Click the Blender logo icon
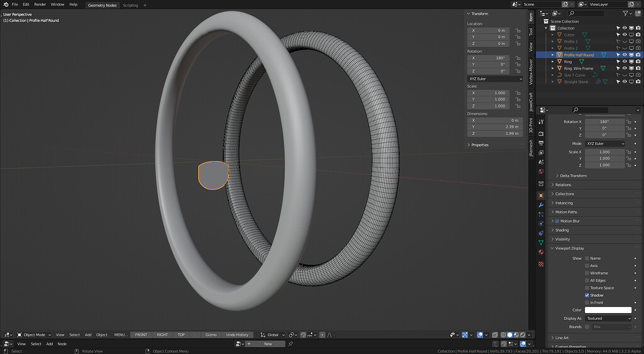 pyautogui.click(x=5, y=4)
